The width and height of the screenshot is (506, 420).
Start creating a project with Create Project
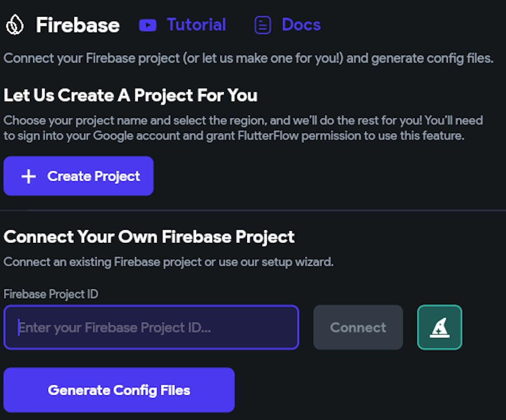pos(78,176)
